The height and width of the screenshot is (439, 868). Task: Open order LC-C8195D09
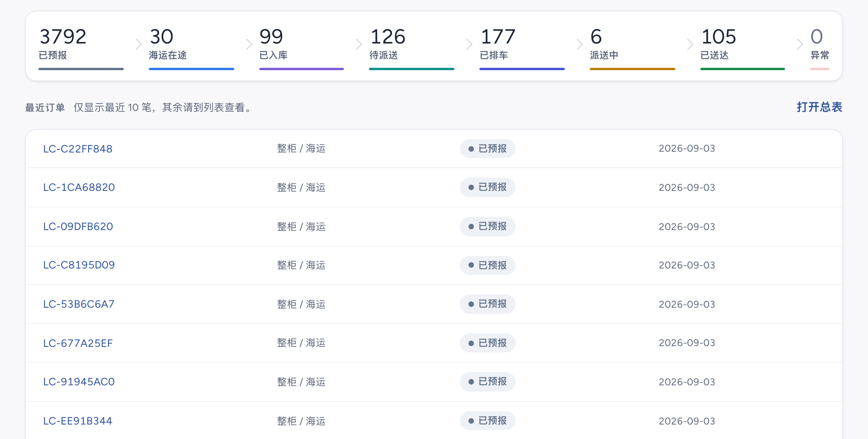click(x=79, y=265)
